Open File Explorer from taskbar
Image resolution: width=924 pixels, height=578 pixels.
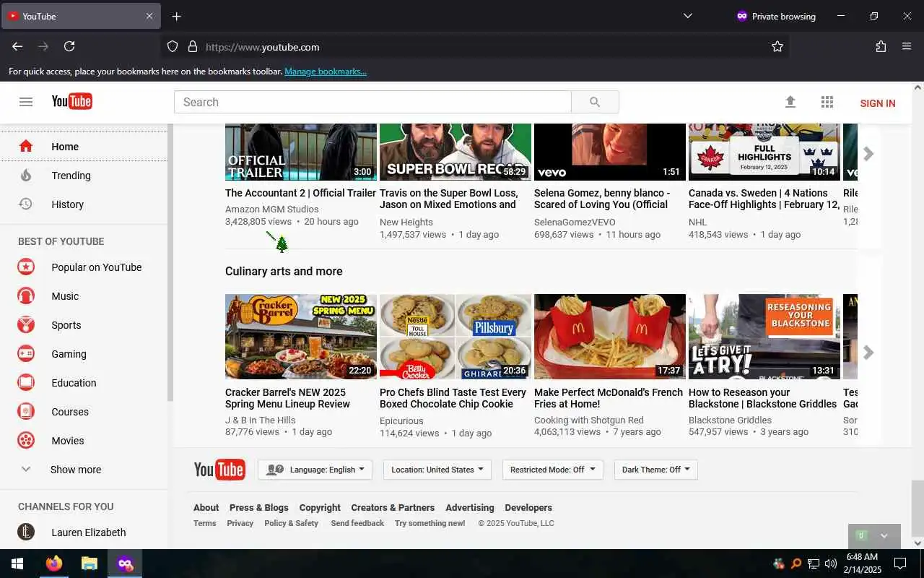(89, 564)
